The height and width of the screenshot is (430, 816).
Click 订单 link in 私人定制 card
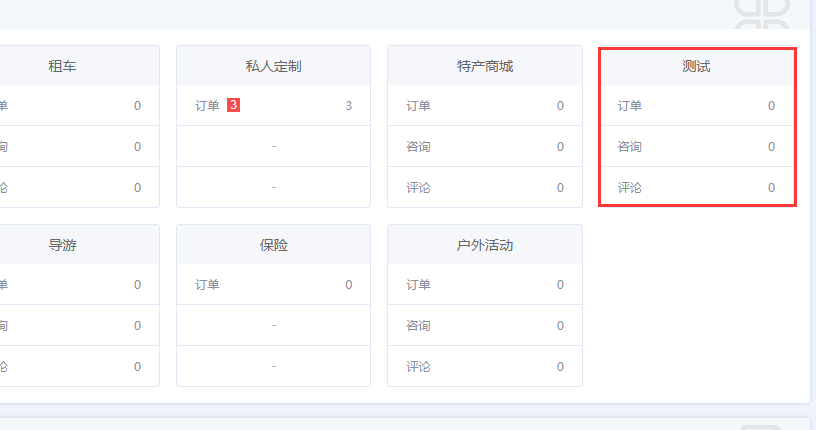click(207, 105)
